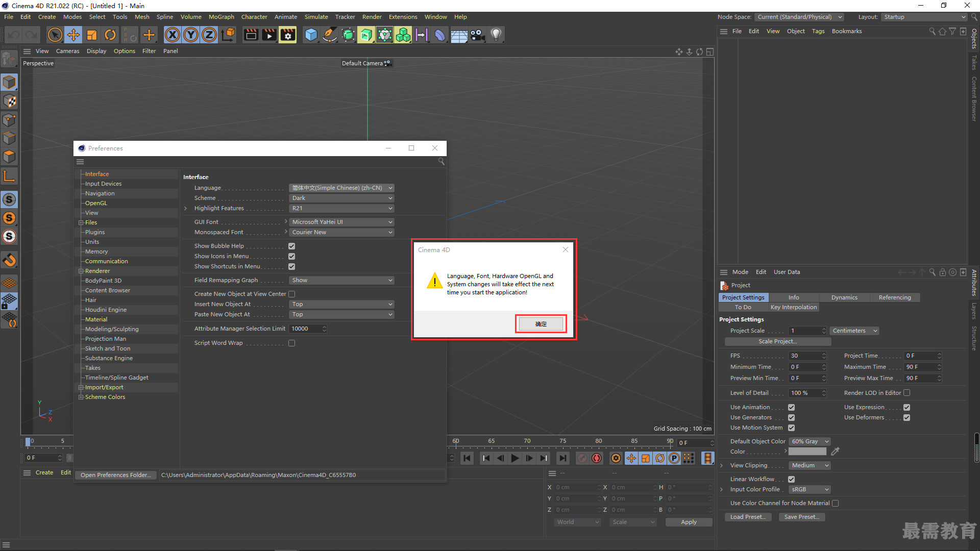This screenshot has width=980, height=551.
Task: Click the Render to Picture Viewer icon
Action: pos(269,35)
